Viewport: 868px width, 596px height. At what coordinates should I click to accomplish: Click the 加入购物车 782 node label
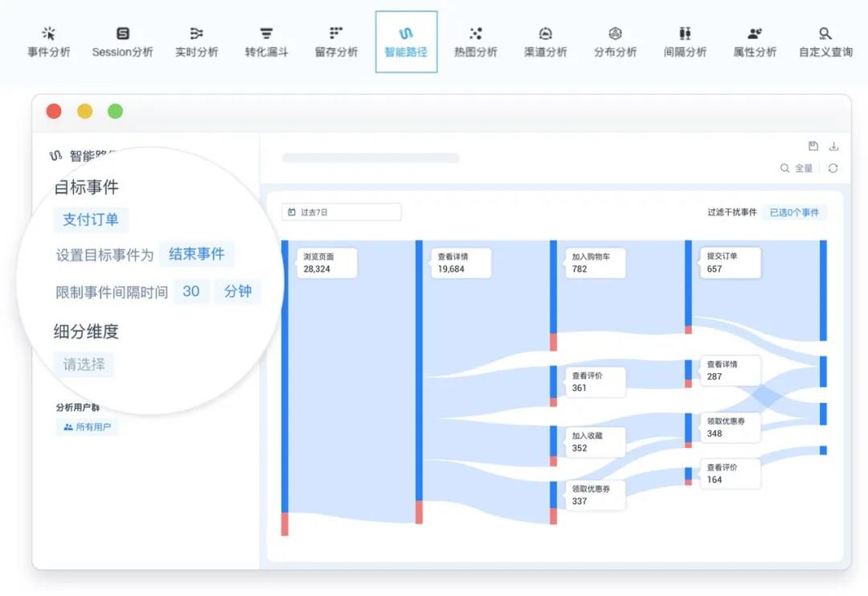pos(596,263)
